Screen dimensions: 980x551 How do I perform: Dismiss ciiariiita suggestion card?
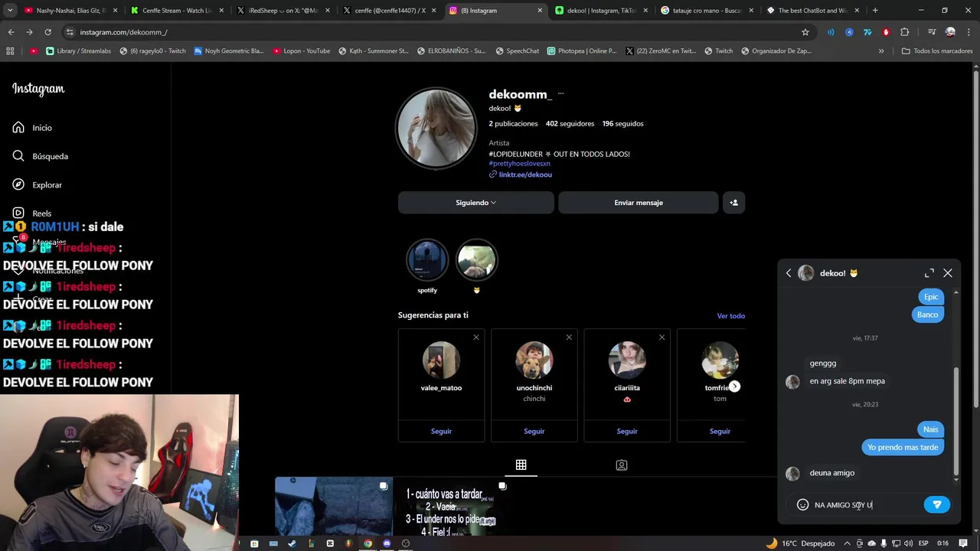[661, 337]
